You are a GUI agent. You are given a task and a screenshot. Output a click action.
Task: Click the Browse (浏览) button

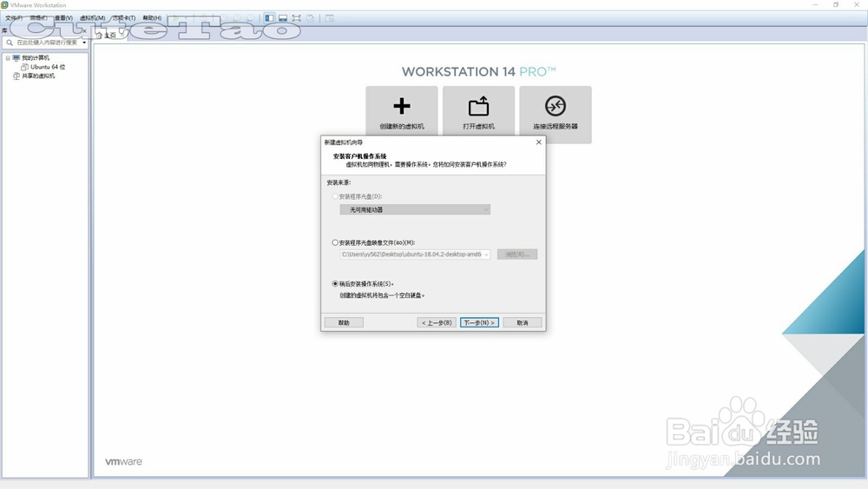[x=517, y=254]
